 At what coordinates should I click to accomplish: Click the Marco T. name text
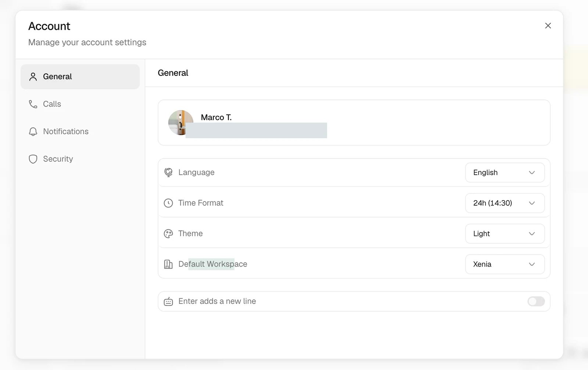tap(216, 117)
